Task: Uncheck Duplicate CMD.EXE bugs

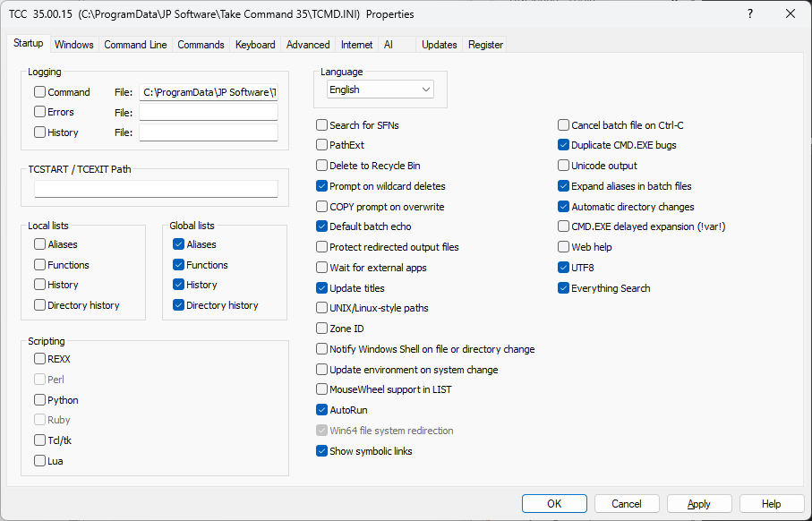Action: coord(563,145)
